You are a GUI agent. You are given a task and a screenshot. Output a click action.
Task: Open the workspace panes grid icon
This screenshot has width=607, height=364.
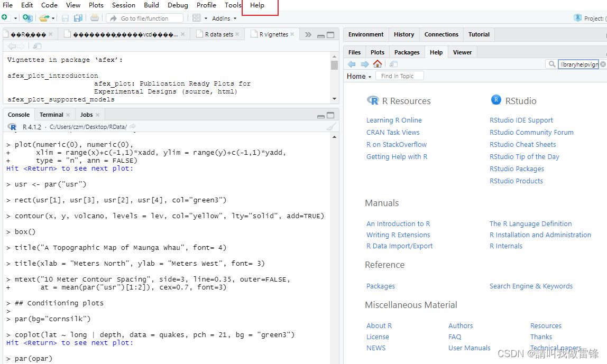197,18
